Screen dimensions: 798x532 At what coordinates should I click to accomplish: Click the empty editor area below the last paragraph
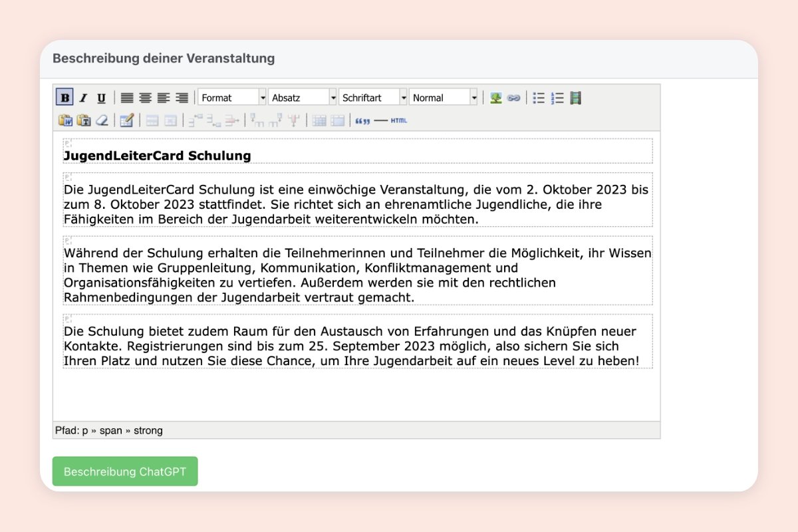click(x=356, y=396)
